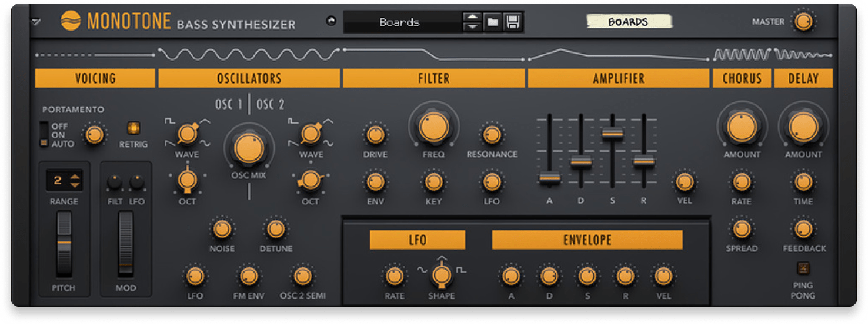Click the patch up/down selector arrows
The height and width of the screenshot is (325, 868).
pos(472,22)
